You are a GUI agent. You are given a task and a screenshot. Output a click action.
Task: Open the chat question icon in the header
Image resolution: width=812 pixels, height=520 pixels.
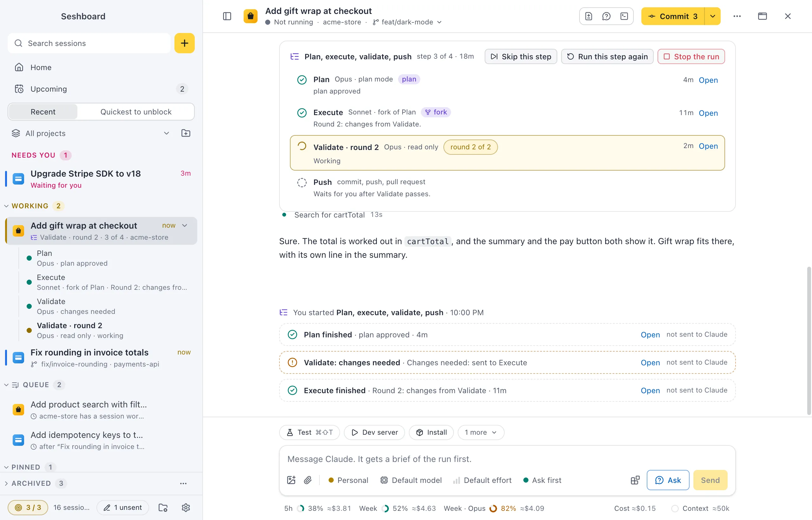click(x=606, y=16)
